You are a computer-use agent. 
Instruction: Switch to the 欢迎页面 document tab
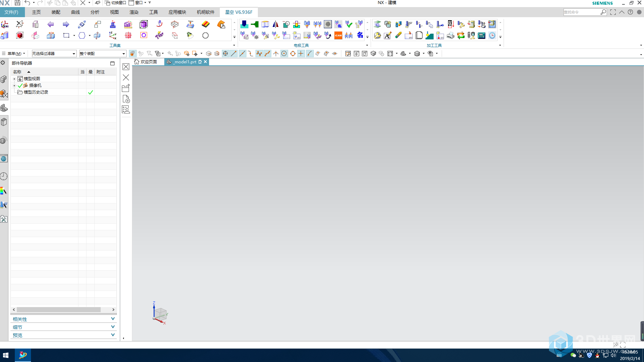[x=146, y=62]
